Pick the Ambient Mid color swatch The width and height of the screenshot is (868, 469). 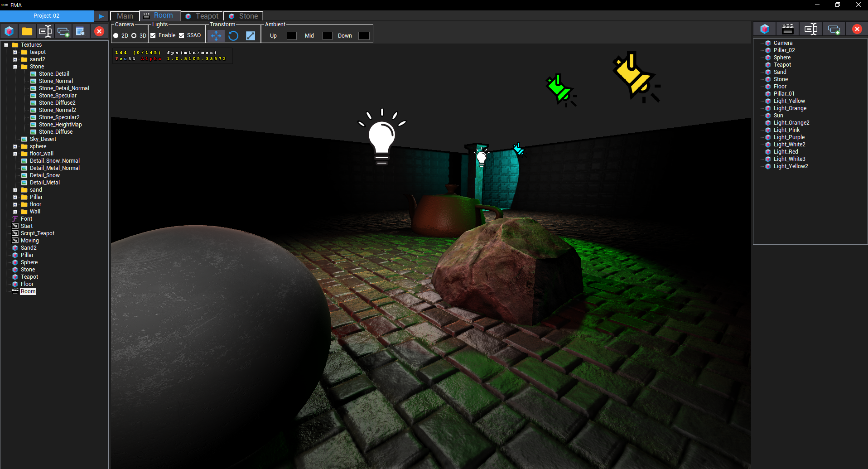(x=328, y=36)
